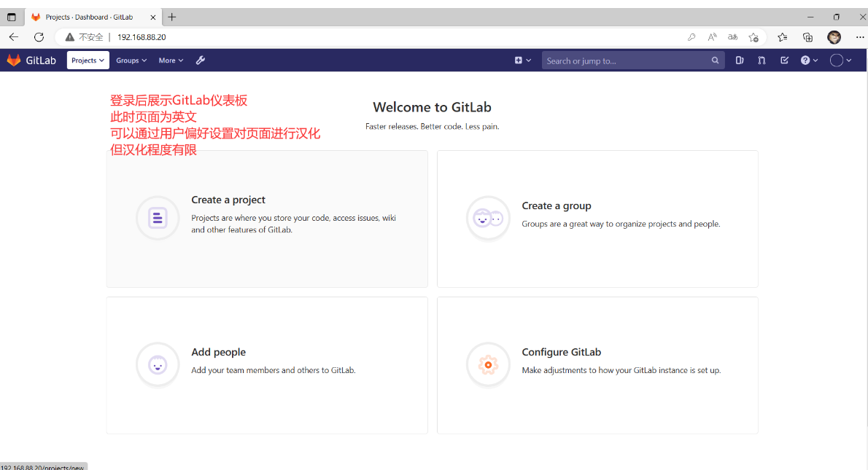
Task: Open the browser Favorites list icon
Action: 782,37
